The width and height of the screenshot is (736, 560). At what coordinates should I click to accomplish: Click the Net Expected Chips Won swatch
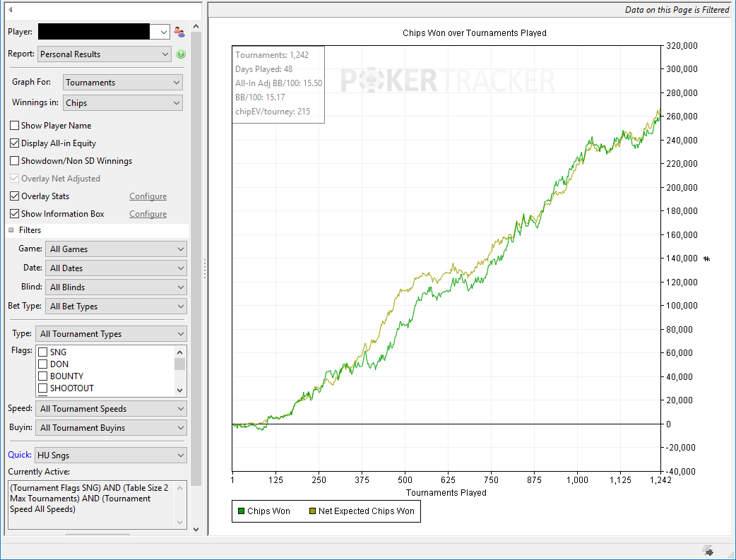[x=312, y=511]
